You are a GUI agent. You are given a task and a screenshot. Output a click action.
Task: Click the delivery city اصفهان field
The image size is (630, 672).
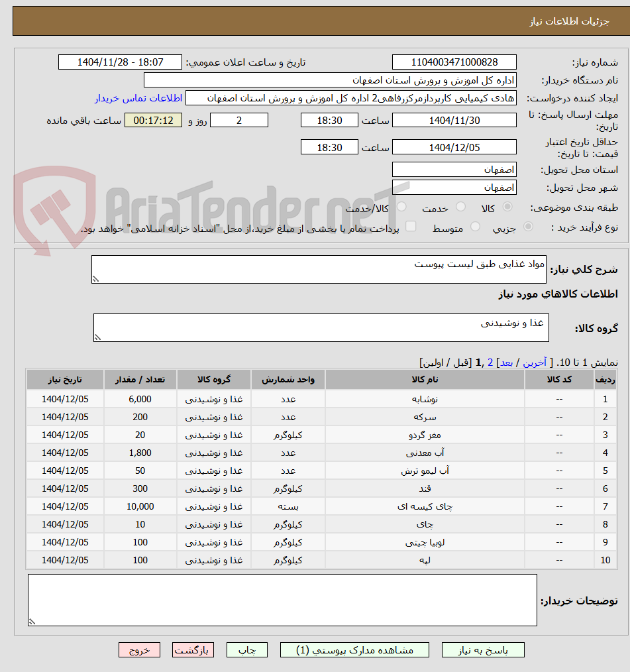point(454,188)
